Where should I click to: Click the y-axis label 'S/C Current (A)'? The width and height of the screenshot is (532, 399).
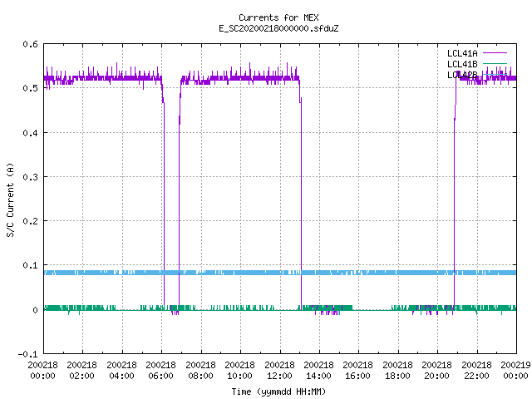pos(10,199)
